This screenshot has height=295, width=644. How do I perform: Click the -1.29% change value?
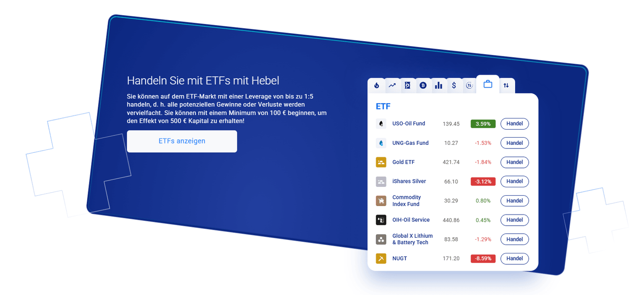coord(483,239)
